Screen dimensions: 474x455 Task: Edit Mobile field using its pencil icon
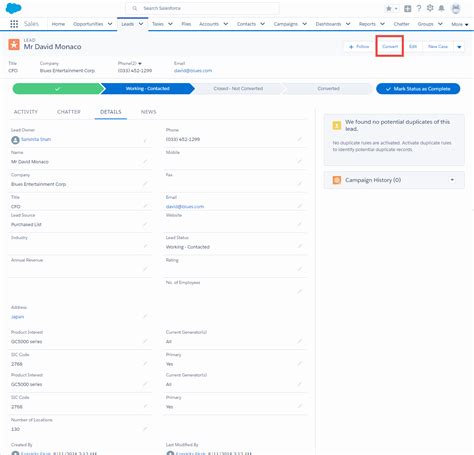click(x=299, y=161)
